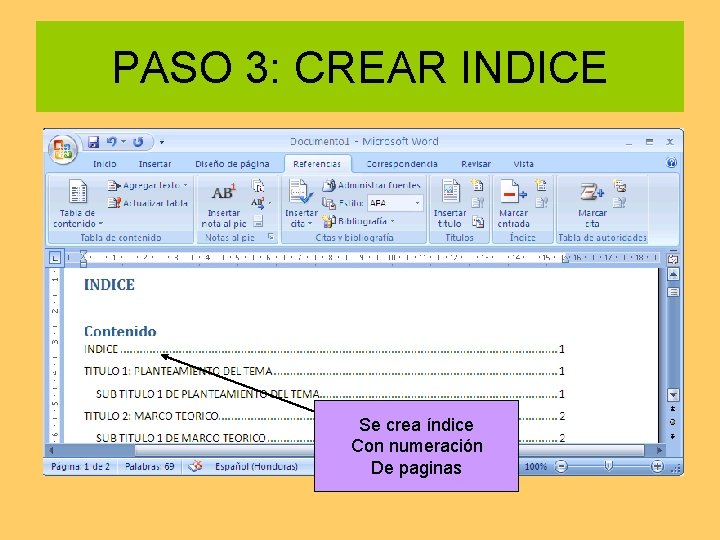Click the Contenido heading text
720x540 pixels.
(120, 331)
